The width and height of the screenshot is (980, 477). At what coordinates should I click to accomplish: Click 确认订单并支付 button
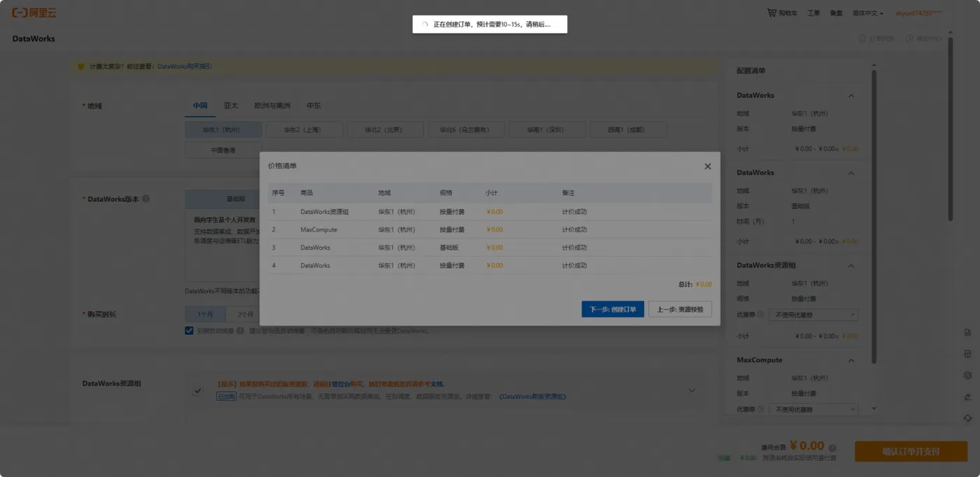click(x=911, y=452)
